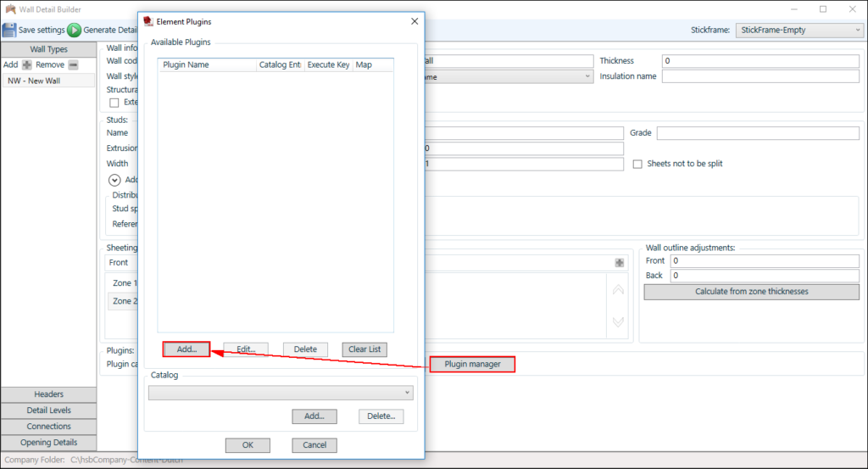Viewport: 868px width, 469px height.
Task: Confirm dialog with OK button
Action: [248, 445]
